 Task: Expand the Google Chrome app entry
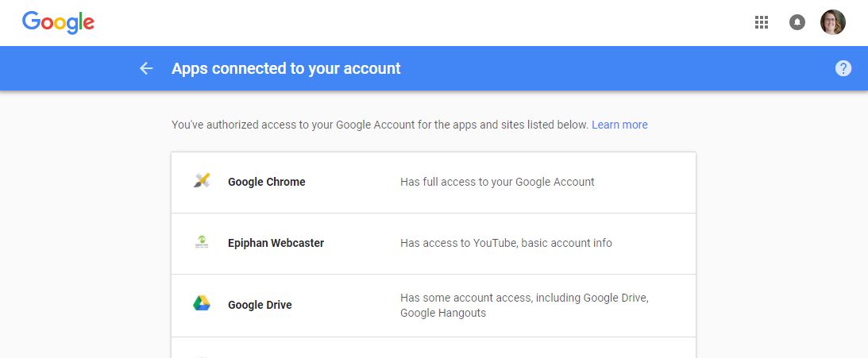434,183
